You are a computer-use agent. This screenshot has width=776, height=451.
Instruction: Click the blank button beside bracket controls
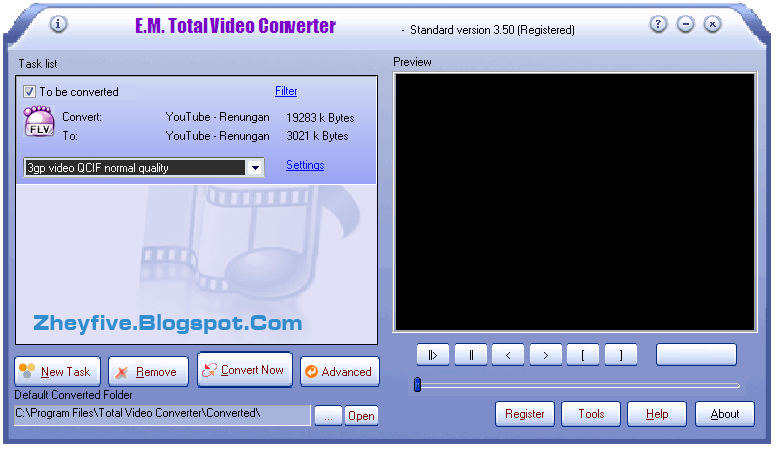point(696,355)
